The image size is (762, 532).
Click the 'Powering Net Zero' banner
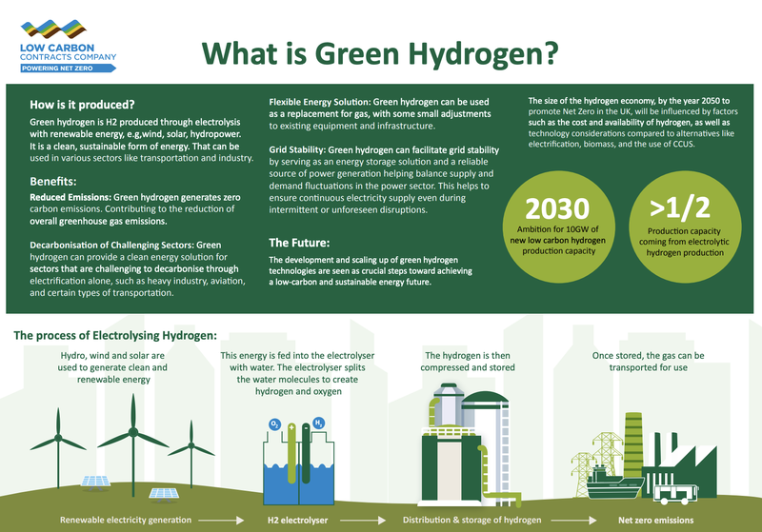click(68, 69)
